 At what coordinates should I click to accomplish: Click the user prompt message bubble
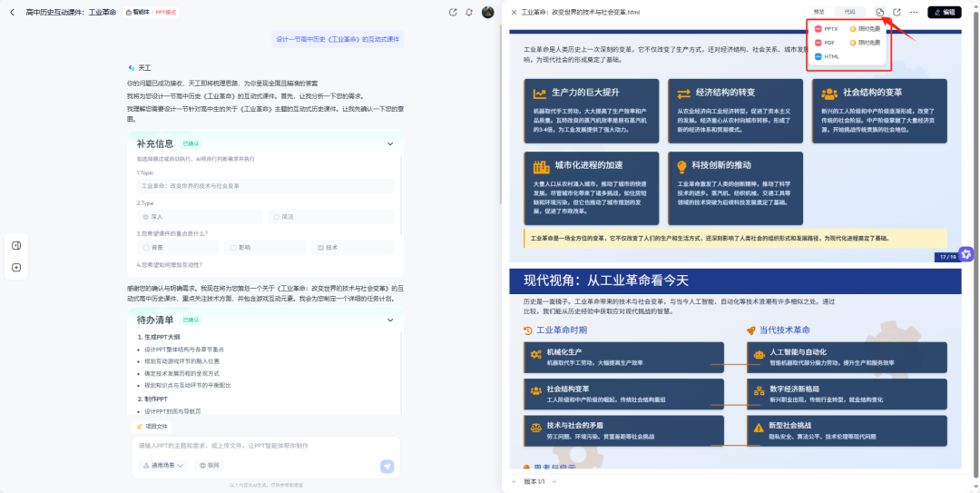click(x=338, y=39)
